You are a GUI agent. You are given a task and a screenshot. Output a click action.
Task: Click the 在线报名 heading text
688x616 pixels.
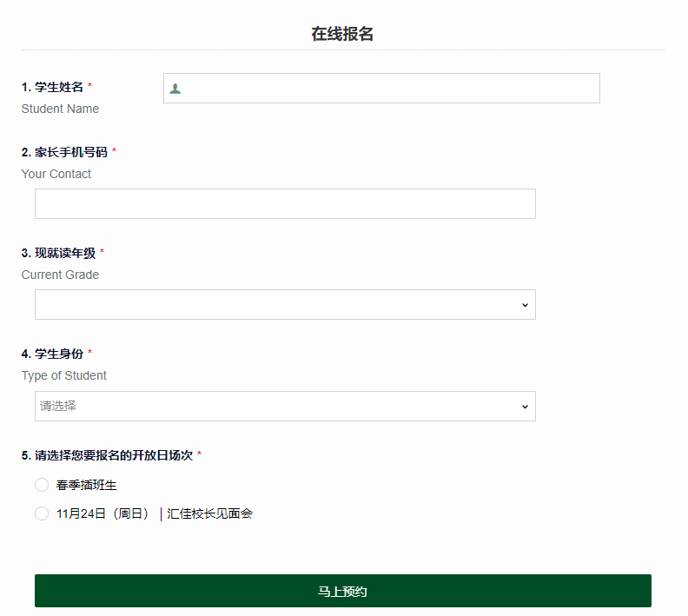pos(342,34)
